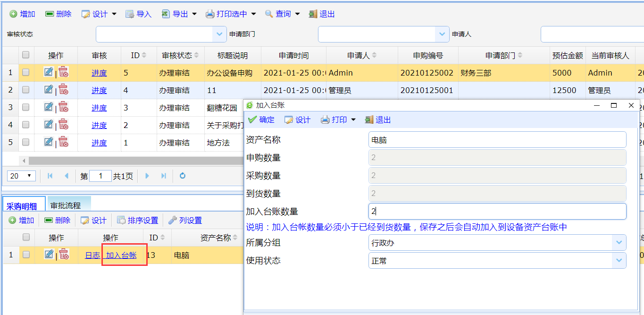Switch to the 审批流程 tab
This screenshot has width=644, height=315.
coord(66,205)
